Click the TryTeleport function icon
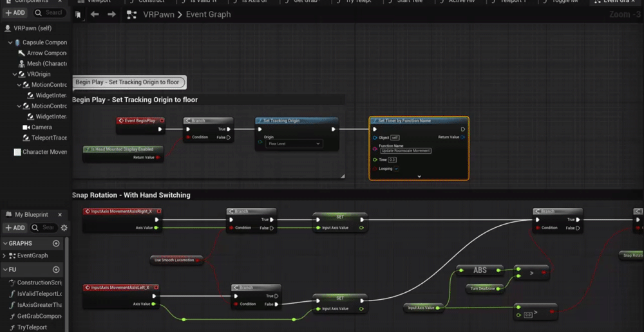Screen dimensions: 644x332 pyautogui.click(x=13, y=327)
